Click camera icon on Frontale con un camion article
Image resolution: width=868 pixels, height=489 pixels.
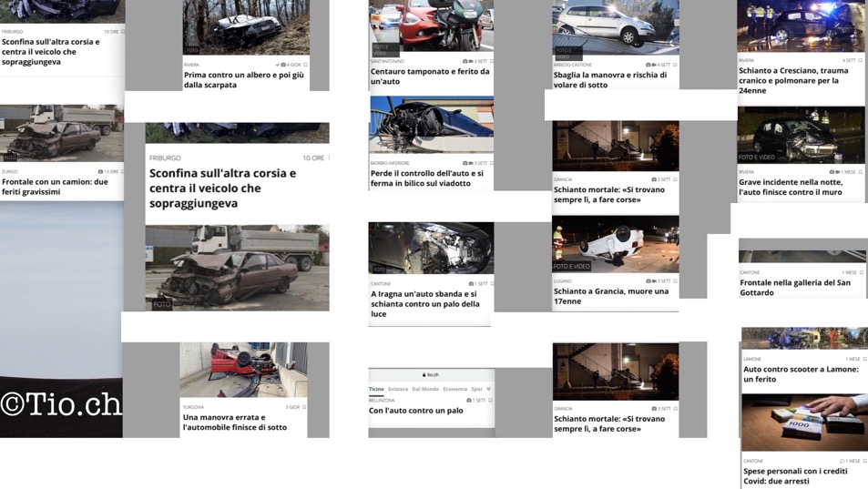(100, 171)
